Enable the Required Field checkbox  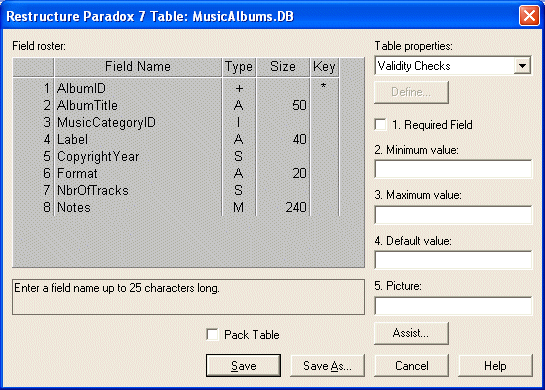(381, 124)
